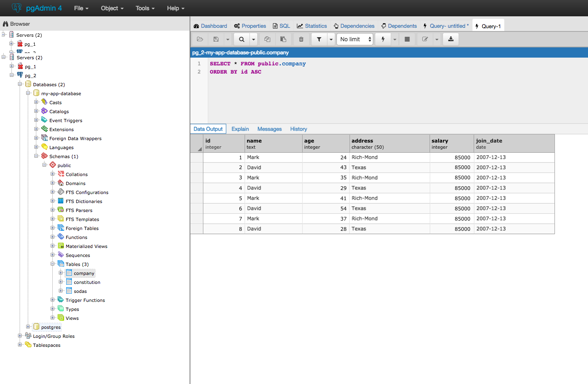Paste rows into the grid
The width and height of the screenshot is (588, 384).
pyautogui.click(x=283, y=39)
